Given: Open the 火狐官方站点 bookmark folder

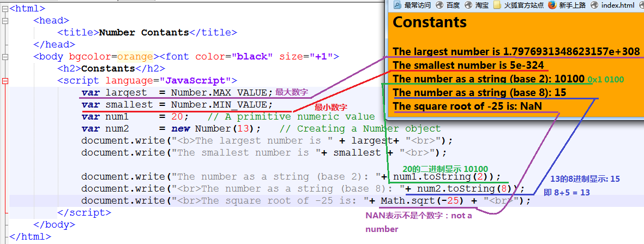Looking at the screenshot, I should [x=519, y=5].
